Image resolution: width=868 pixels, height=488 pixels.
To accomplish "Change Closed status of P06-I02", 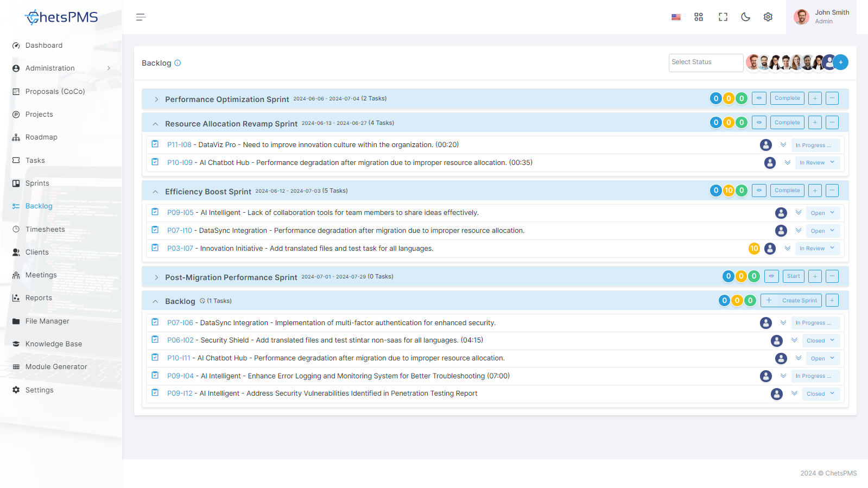I will click(x=821, y=341).
